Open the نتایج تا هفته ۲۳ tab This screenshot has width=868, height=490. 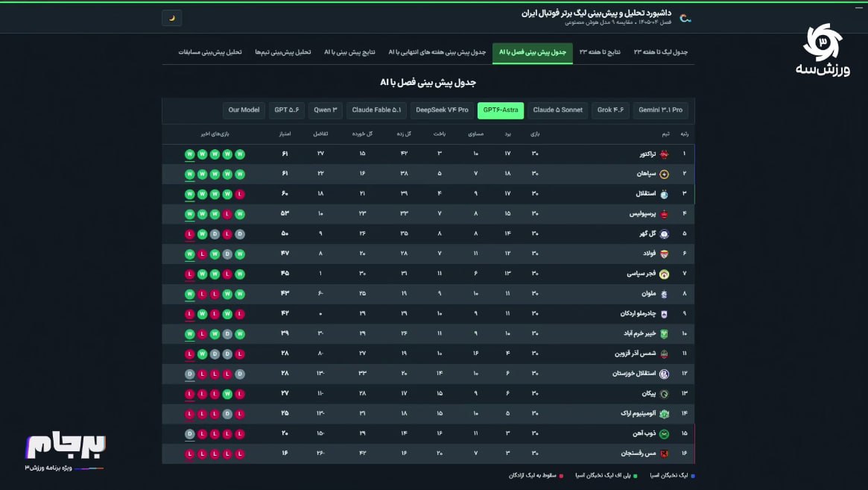pos(600,52)
